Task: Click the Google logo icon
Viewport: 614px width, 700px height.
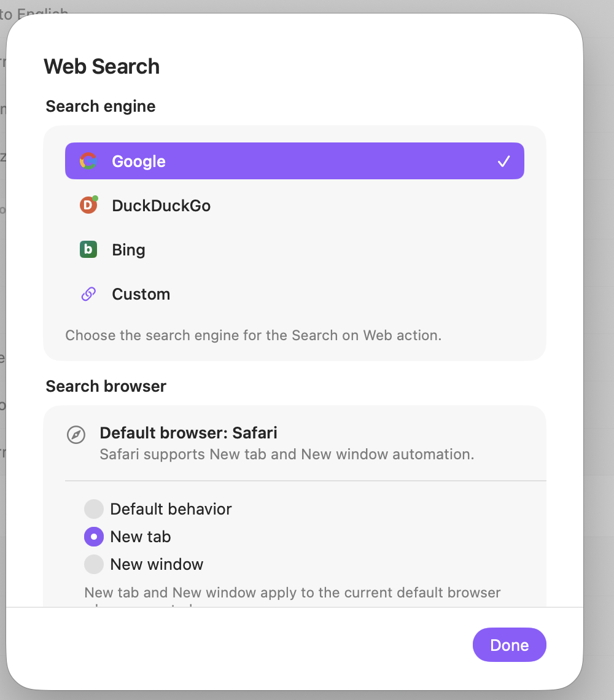Action: [88, 161]
